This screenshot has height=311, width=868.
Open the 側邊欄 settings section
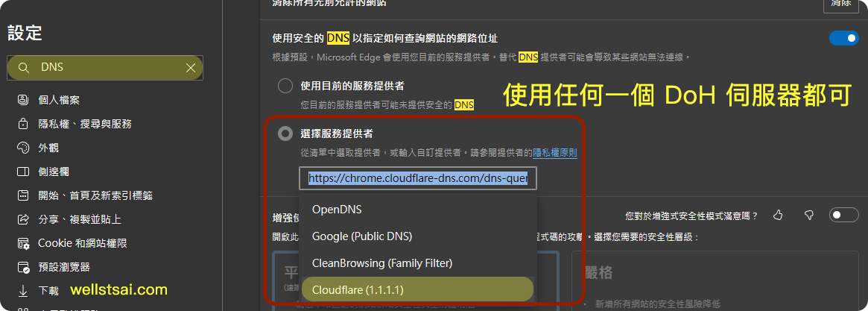pos(54,172)
